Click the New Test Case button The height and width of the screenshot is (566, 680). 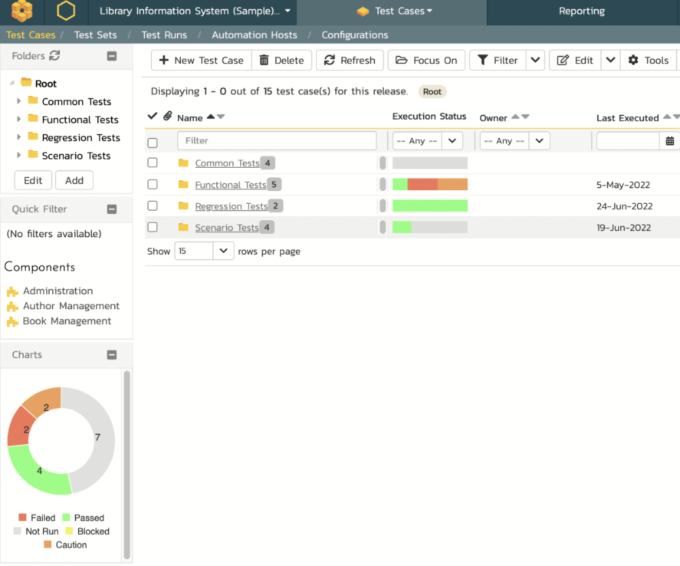201,60
